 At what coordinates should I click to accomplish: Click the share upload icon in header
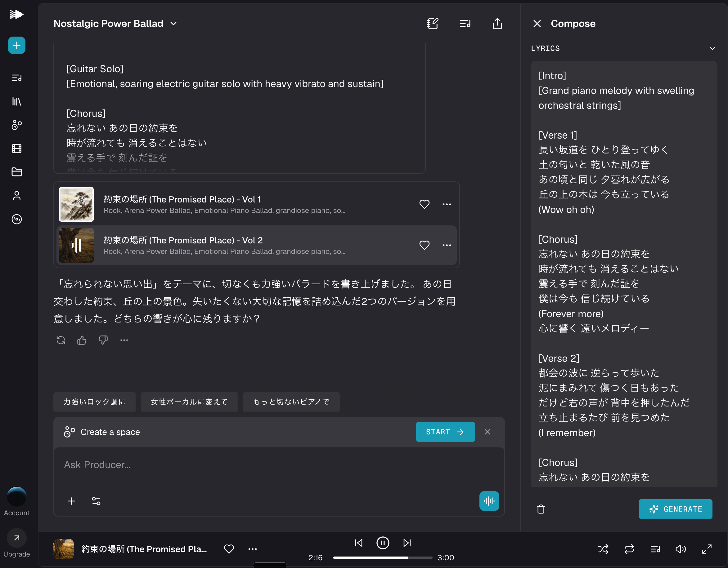497,24
